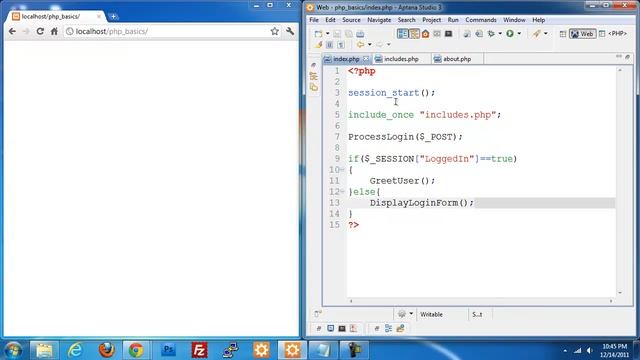Open the File menu in Aptana

(314, 20)
